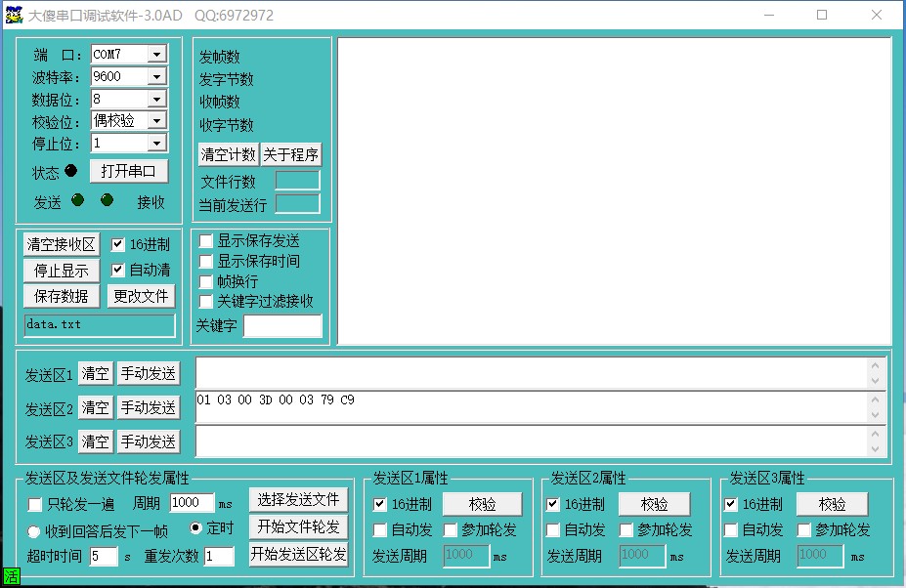Enable 自动发 in 发送区1属性
The image size is (906, 588).
tap(379, 529)
